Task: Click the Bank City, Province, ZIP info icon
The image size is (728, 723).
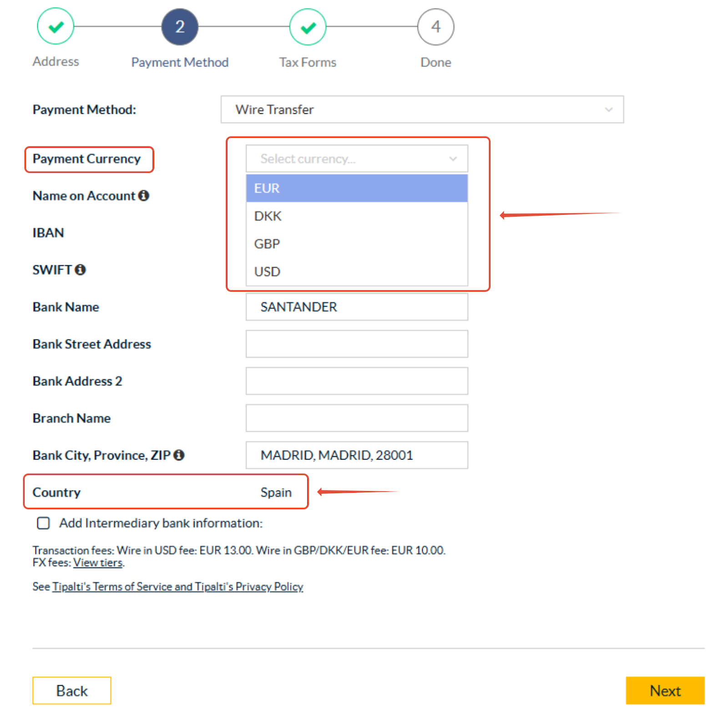Action: pos(179,455)
